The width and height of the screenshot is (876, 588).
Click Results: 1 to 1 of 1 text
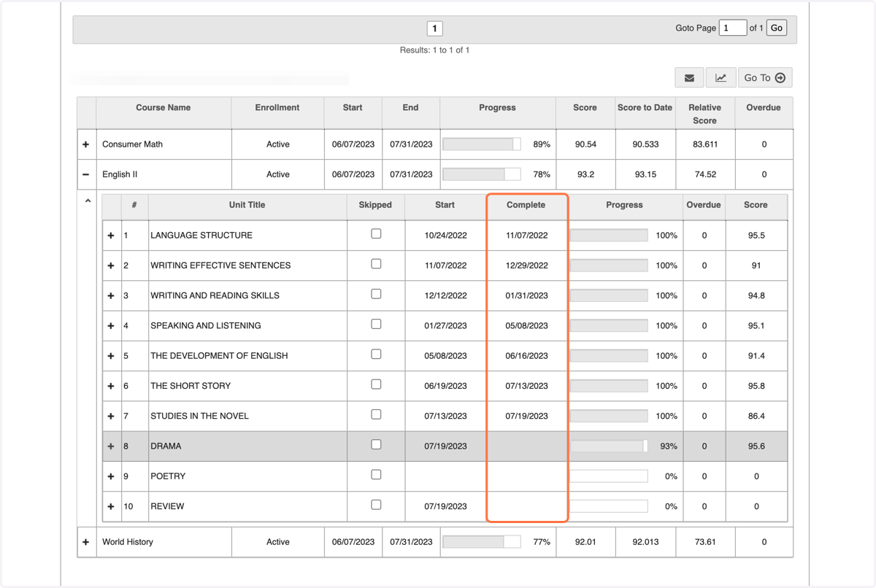pos(434,50)
